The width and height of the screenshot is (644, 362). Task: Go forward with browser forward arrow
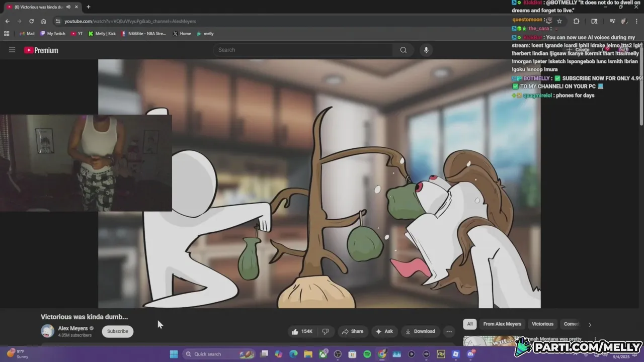(19, 21)
